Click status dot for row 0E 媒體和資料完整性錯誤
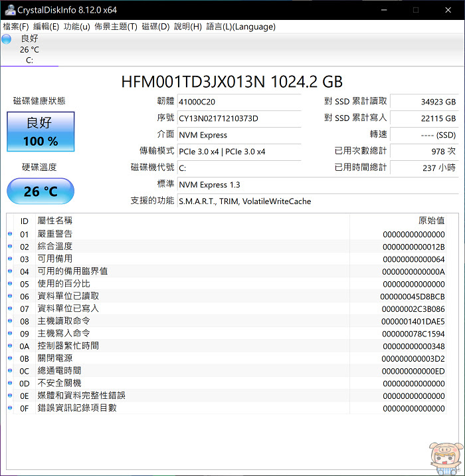 point(10,396)
